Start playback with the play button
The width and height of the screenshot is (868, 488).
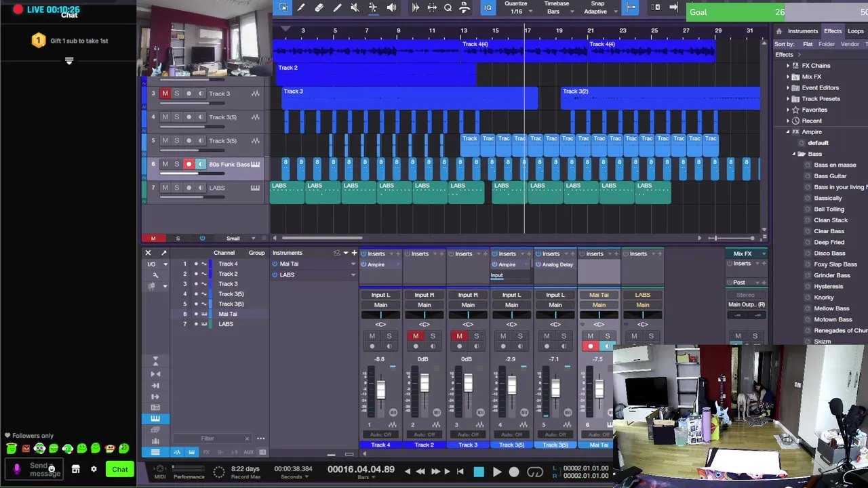496,472
